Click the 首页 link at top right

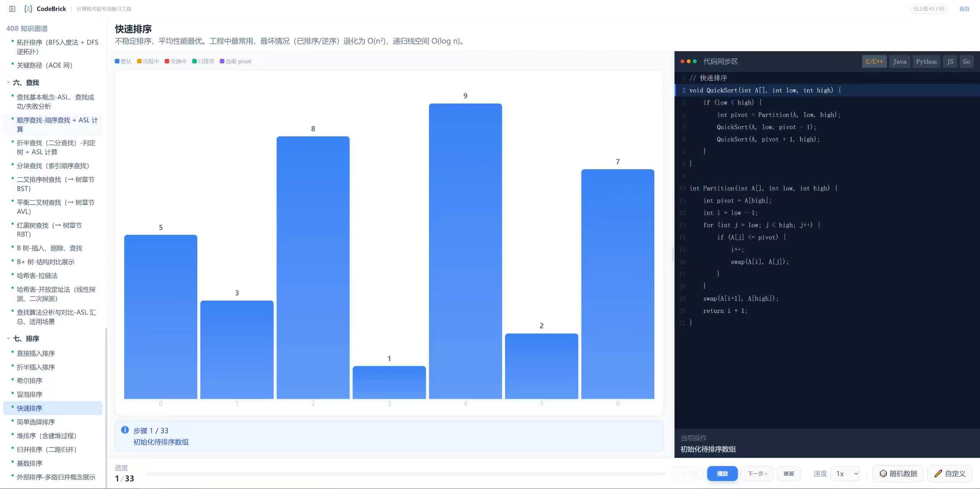964,9
